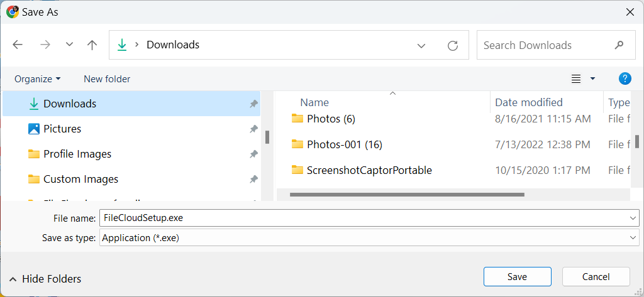Expand the address bar path history
Image resolution: width=644 pixels, height=297 pixels.
422,45
